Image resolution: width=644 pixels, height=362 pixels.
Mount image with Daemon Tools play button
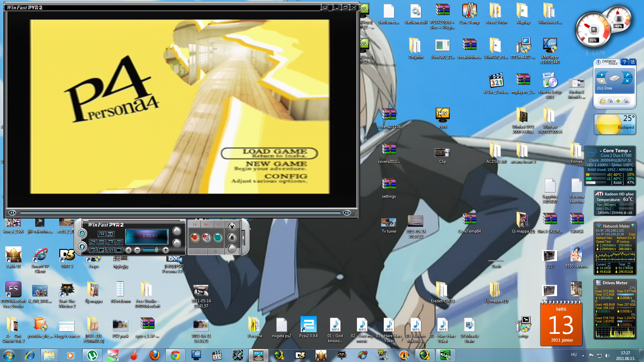pos(602,74)
